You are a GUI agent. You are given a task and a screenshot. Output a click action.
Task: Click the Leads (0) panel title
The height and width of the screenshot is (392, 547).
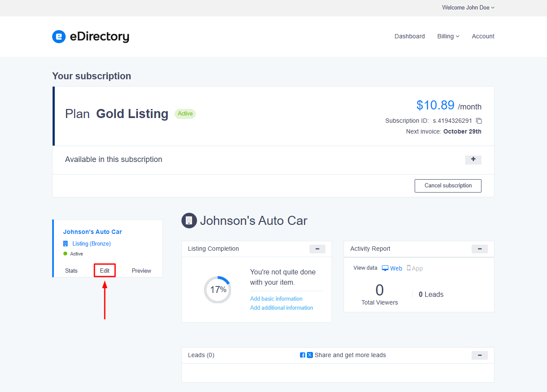(201, 355)
